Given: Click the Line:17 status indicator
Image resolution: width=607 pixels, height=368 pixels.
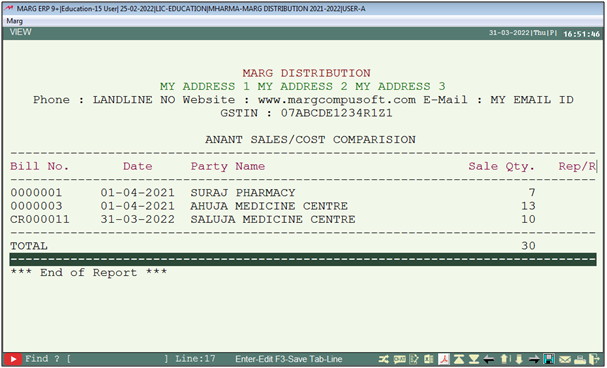Looking at the screenshot, I should pyautogui.click(x=195, y=359).
